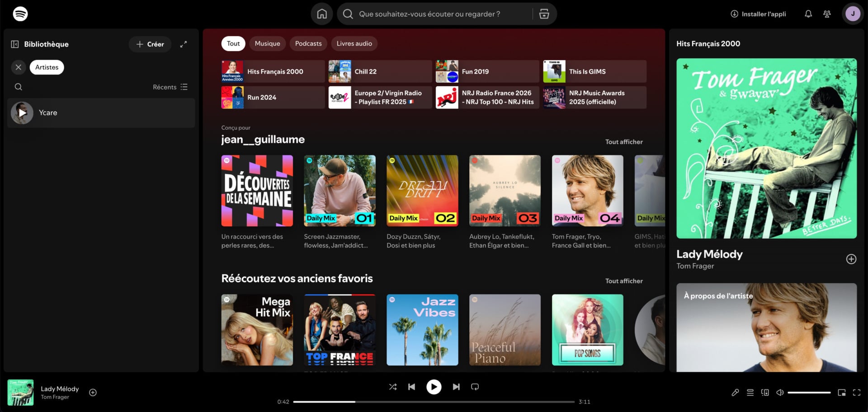Click Tout afficher for Réécoutez vos anciens favoris
Viewport: 868px width, 412px height.
624,281
